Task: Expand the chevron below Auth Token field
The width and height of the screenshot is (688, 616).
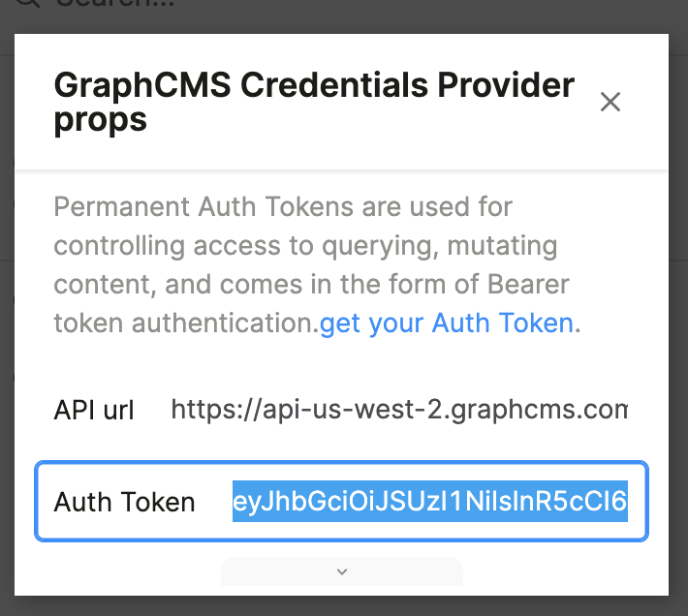Action: [341, 571]
